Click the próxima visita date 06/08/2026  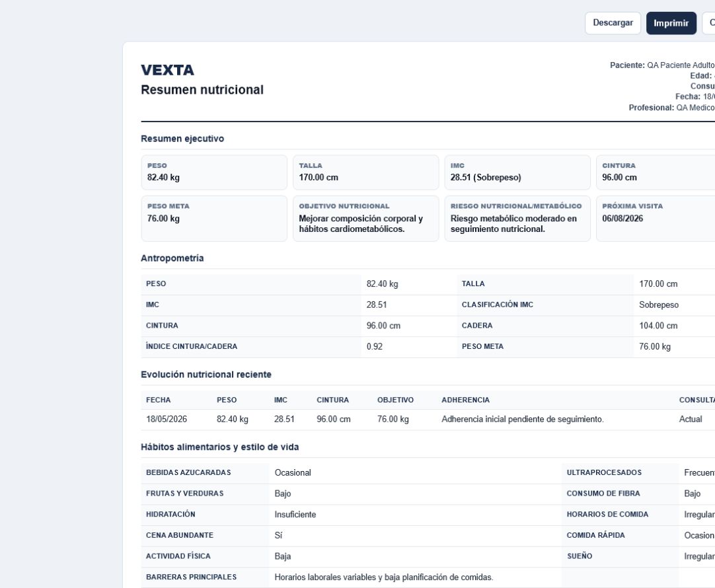pos(622,218)
